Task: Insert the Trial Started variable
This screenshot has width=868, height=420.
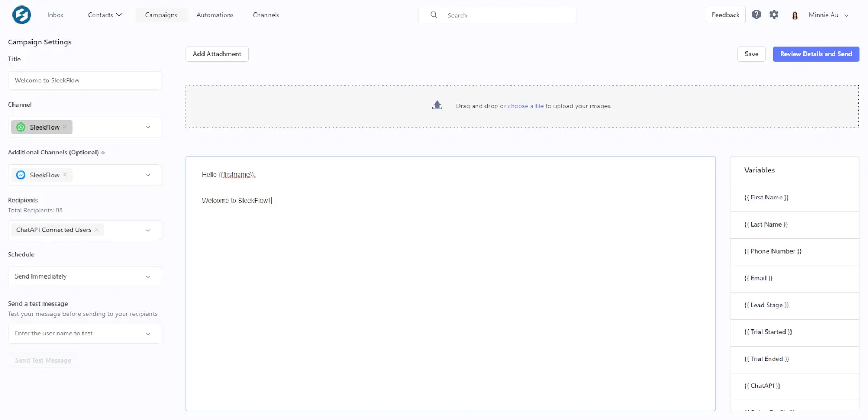Action: point(794,332)
